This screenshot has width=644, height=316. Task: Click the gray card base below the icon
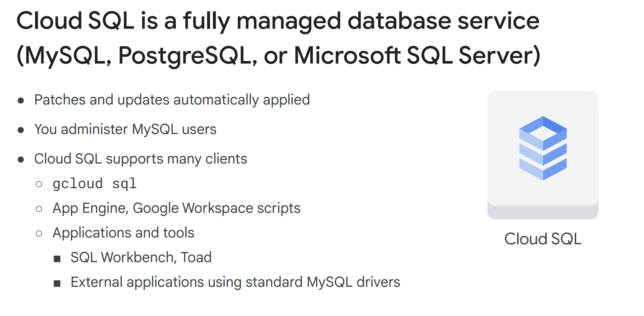(x=543, y=213)
